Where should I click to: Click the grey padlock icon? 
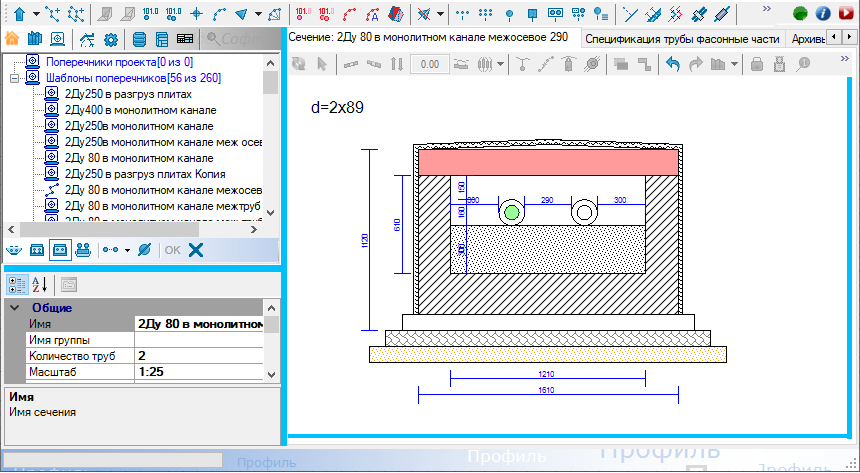(757, 64)
